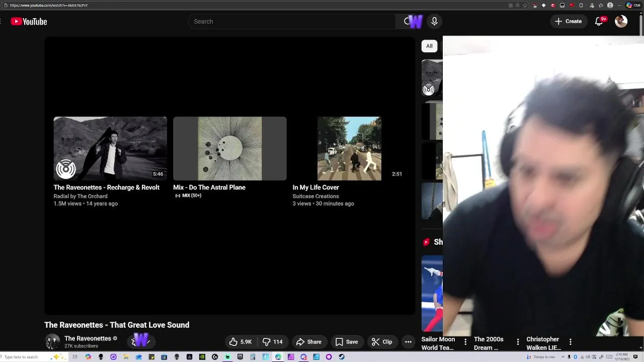Open the Steam icon on the taskbar
Screen dimensions: 644x362
click(342, 357)
